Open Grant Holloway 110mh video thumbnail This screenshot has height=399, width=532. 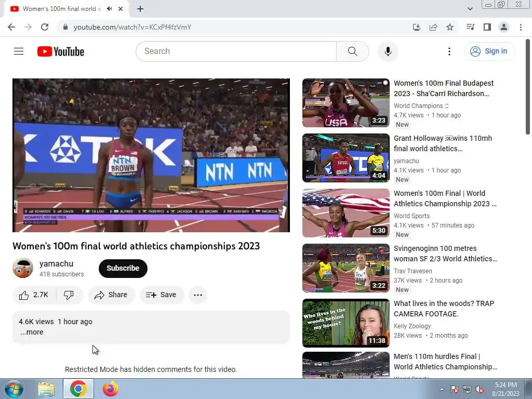[345, 158]
